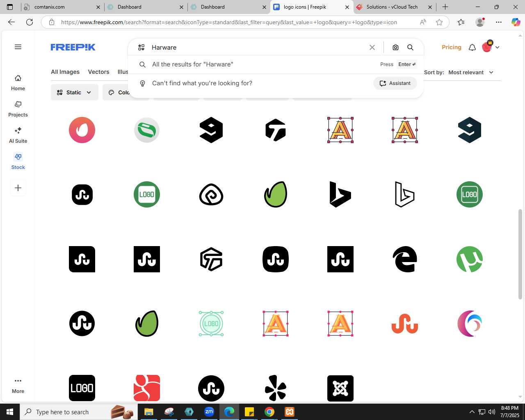Open Zoom from the taskbar
Screen dimensions: 525x420
[x=209, y=412]
